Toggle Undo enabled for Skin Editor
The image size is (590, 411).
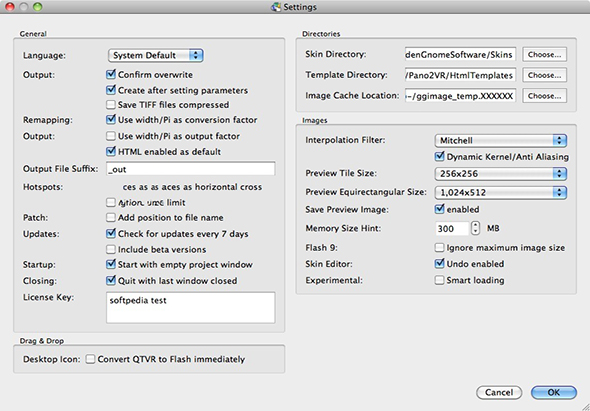439,263
